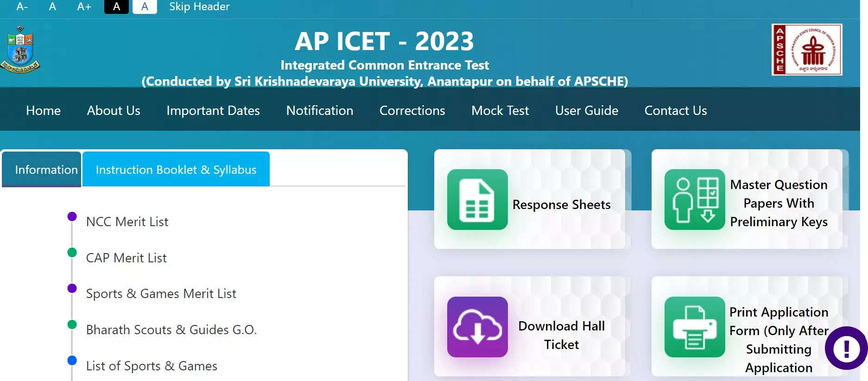Open the CAP Merit List link
The image size is (868, 381).
(x=127, y=258)
